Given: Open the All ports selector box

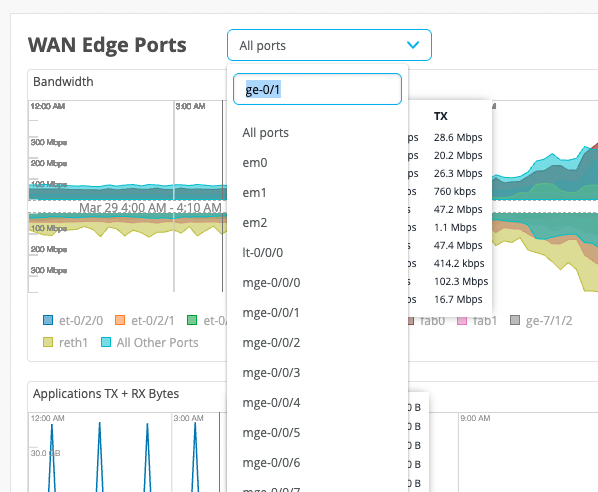Looking at the screenshot, I should [x=329, y=45].
